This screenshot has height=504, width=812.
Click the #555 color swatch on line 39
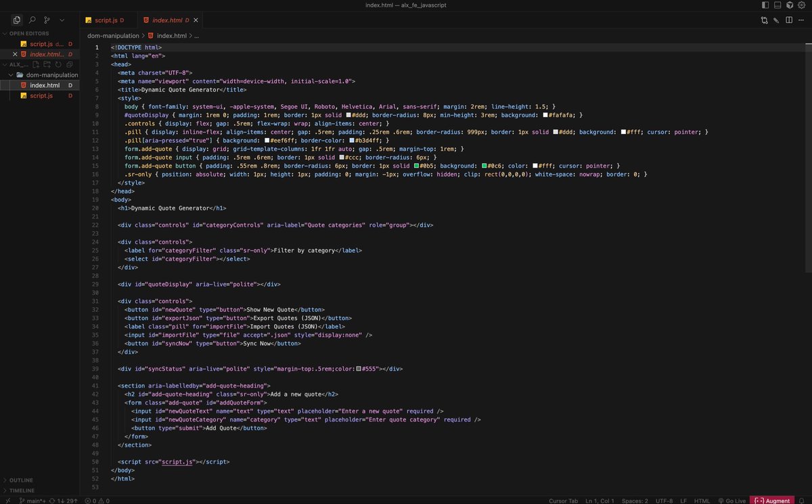[x=359, y=369]
